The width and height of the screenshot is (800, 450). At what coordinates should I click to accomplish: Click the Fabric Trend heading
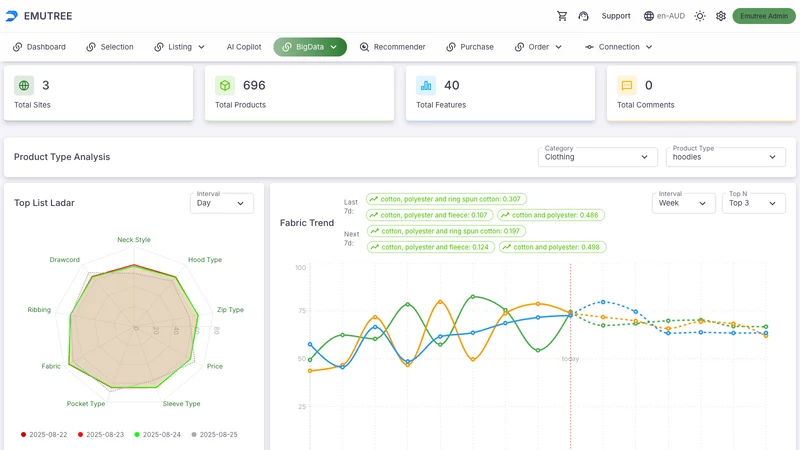point(307,223)
